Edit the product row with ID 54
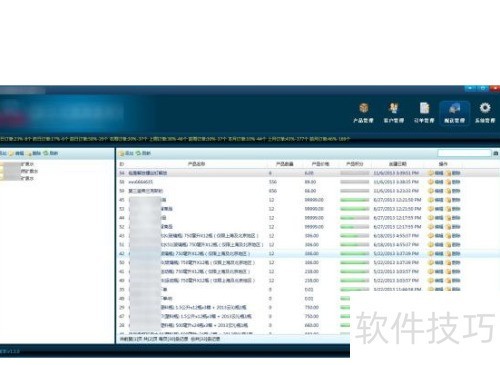The height and width of the screenshot is (365, 500). click(436, 173)
